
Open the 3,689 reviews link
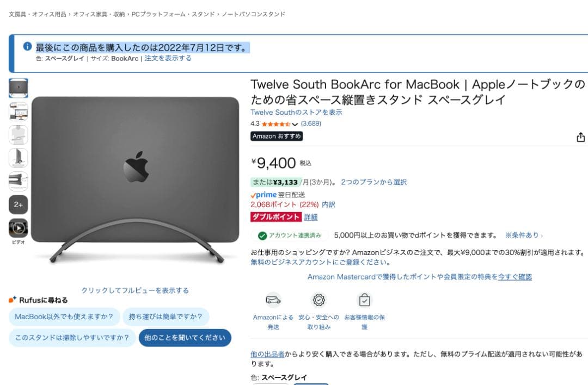coord(311,123)
